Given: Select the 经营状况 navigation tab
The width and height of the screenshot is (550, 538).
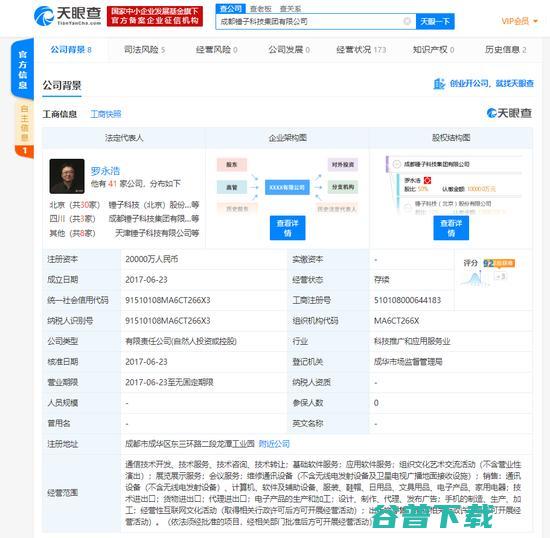Looking at the screenshot, I should point(361,50).
